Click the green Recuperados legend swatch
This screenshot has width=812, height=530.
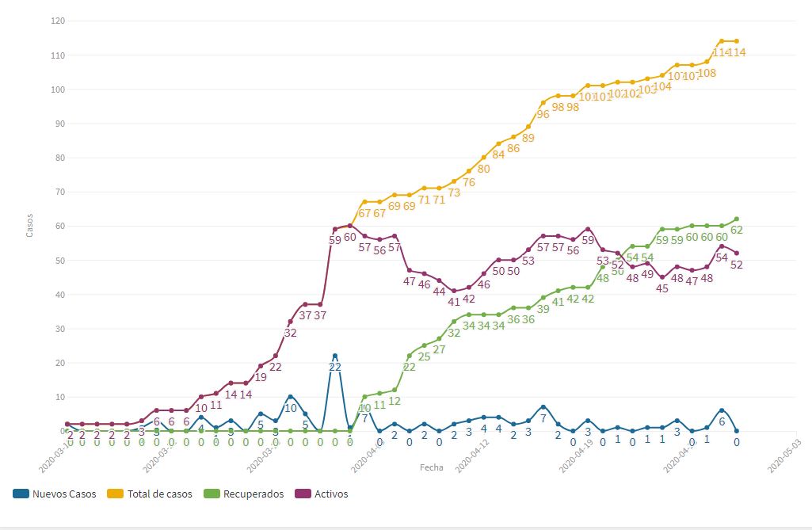point(212,494)
